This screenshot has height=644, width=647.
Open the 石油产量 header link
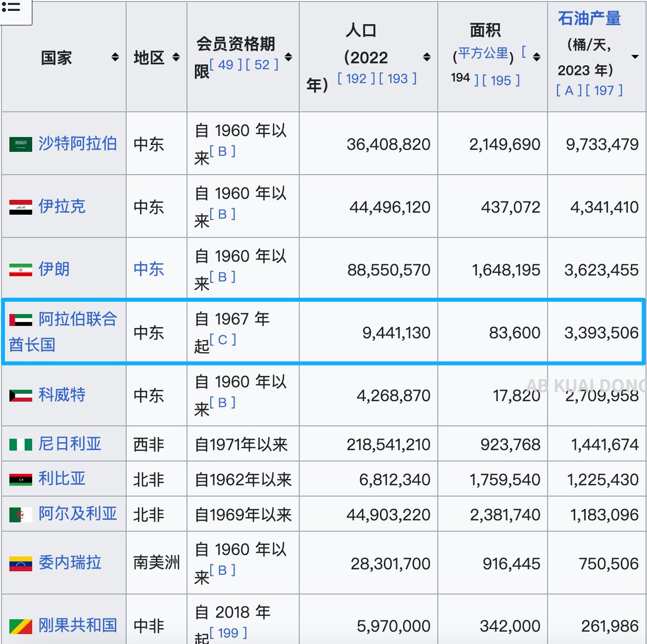[589, 18]
